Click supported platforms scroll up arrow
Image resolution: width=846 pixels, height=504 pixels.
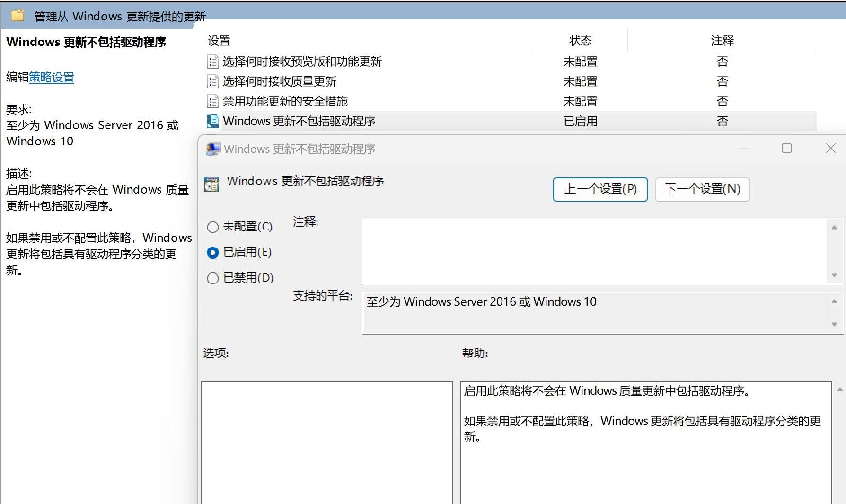click(x=834, y=301)
